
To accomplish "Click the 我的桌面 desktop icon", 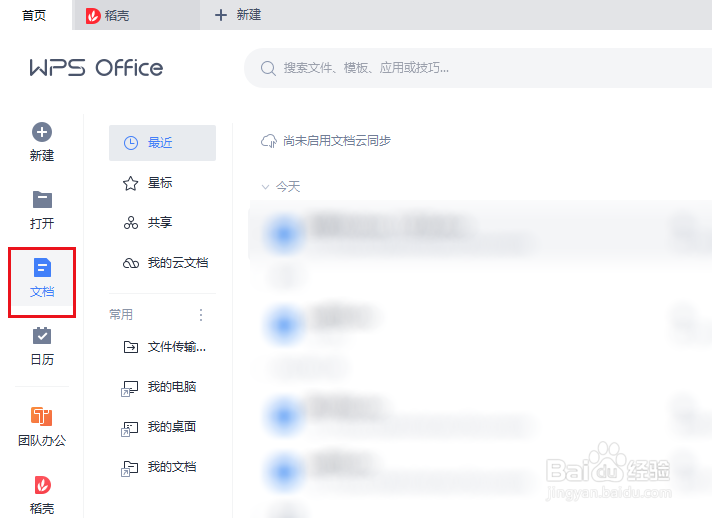I will pyautogui.click(x=129, y=429).
